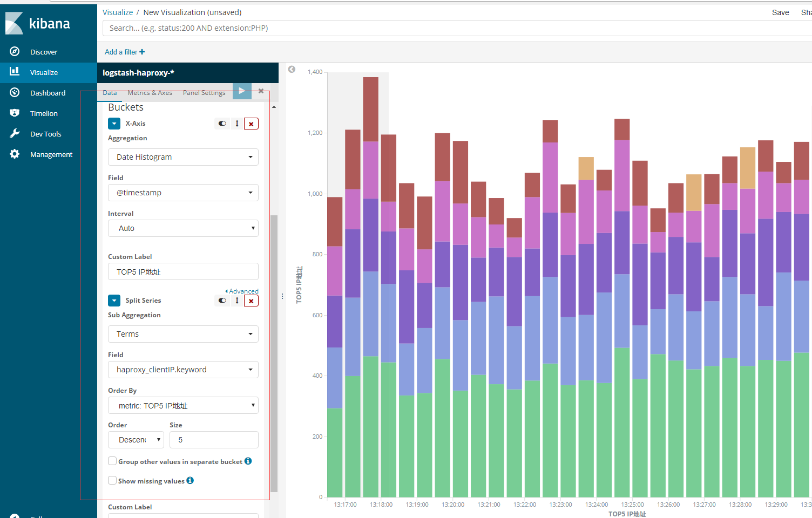
Task: Collapse the X-Axis bucket section
Action: pos(114,124)
